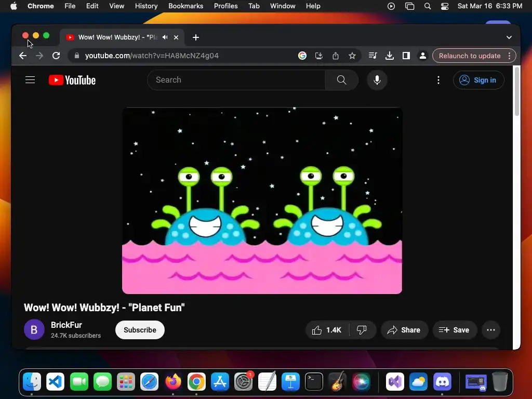Open the Now Playing menu bar icon
The width and height of the screenshot is (532, 399).
[x=391, y=6]
